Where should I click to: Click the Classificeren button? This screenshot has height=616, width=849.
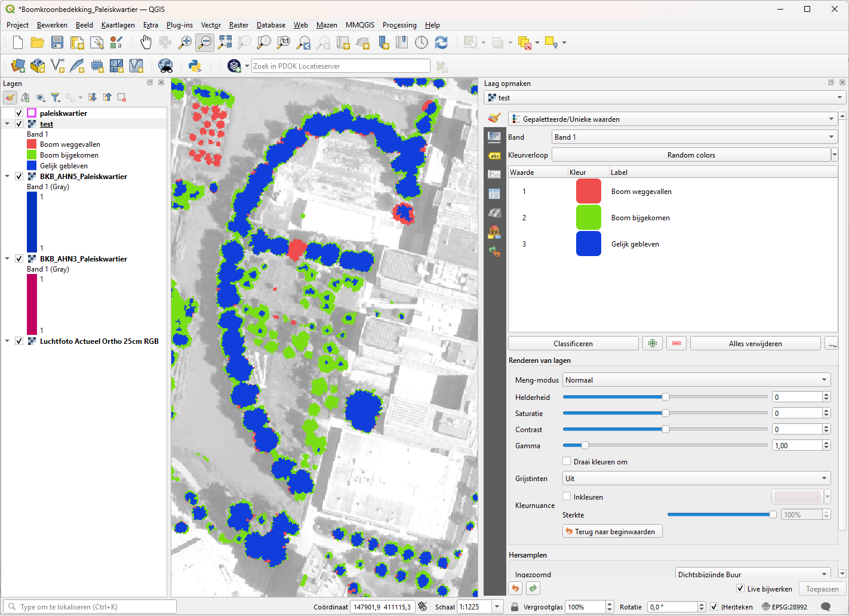point(573,344)
